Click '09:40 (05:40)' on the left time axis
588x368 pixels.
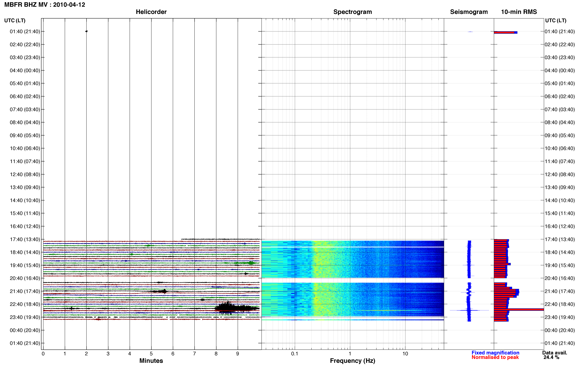(25, 135)
